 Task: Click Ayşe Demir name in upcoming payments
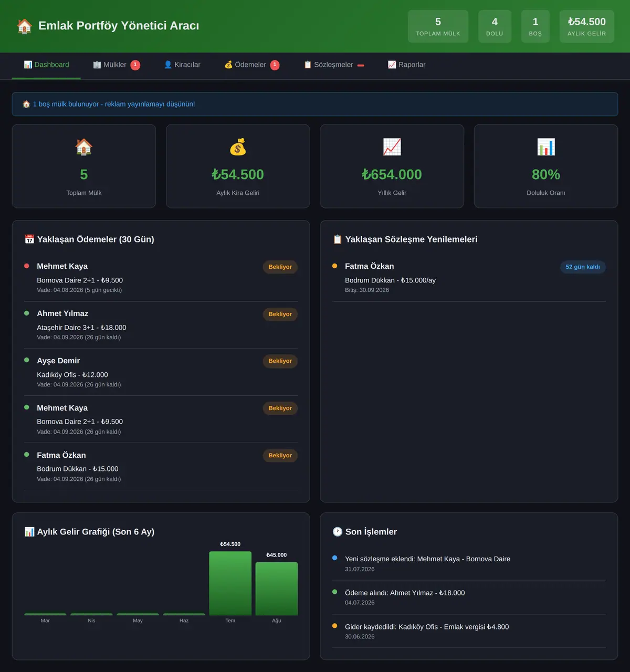point(58,361)
